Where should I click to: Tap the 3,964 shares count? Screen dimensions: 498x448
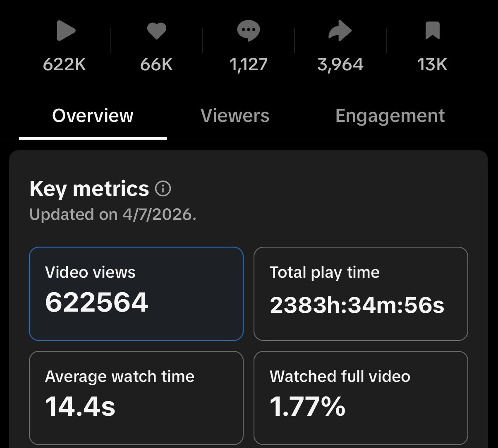(340, 64)
